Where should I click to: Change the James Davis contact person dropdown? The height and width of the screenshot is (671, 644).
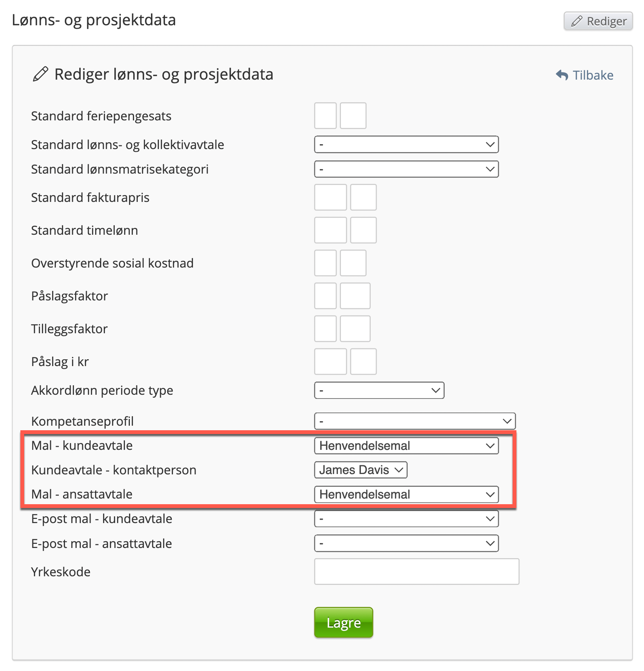(361, 470)
